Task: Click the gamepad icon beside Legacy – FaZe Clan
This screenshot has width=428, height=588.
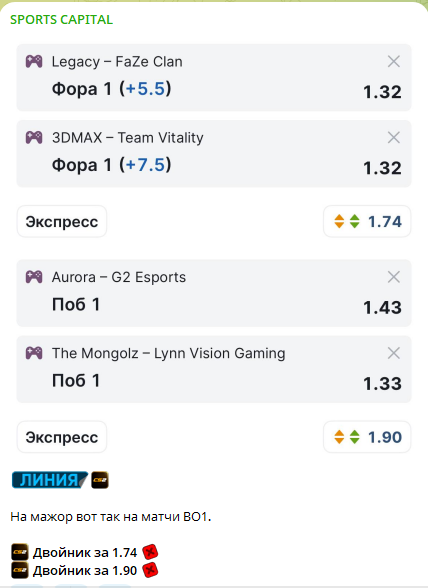Action: 34,62
